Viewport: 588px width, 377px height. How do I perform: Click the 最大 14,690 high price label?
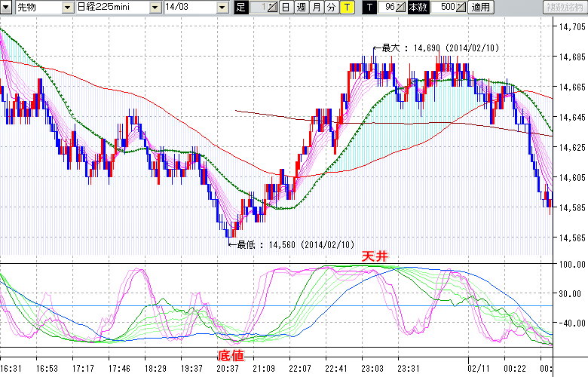tap(441, 48)
